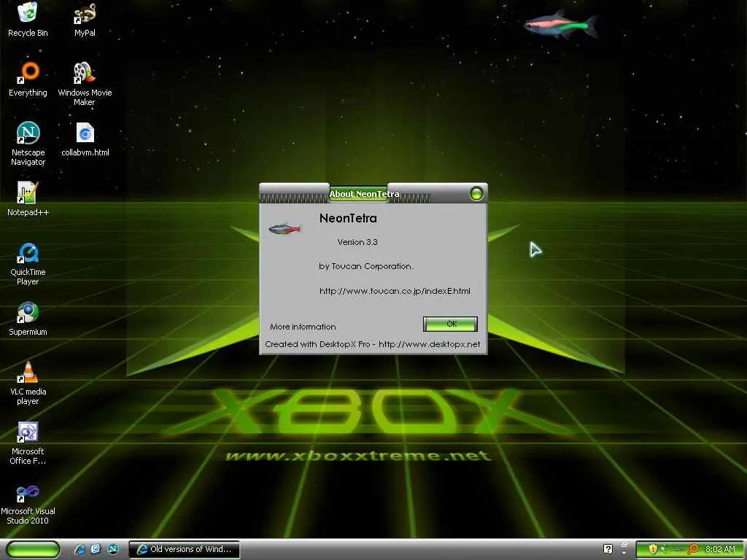
Task: Click OK in About NeonTetra dialog
Action: pos(450,324)
